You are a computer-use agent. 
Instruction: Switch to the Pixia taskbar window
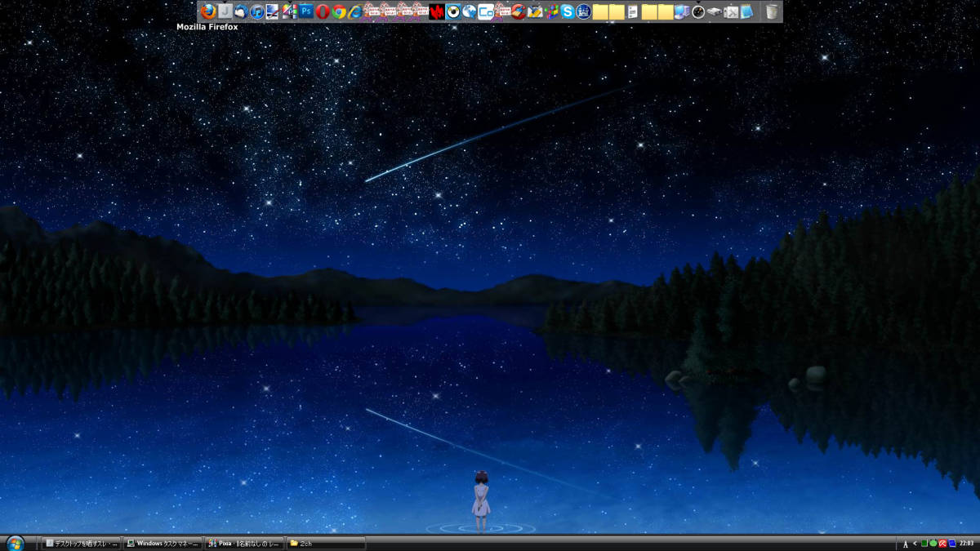[x=244, y=543]
